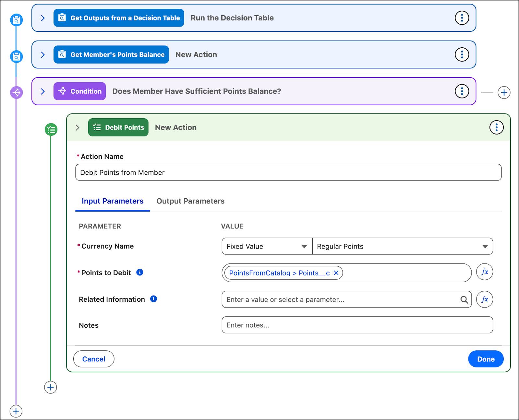
Task: Click the purple Condition badge
Action: tap(80, 91)
